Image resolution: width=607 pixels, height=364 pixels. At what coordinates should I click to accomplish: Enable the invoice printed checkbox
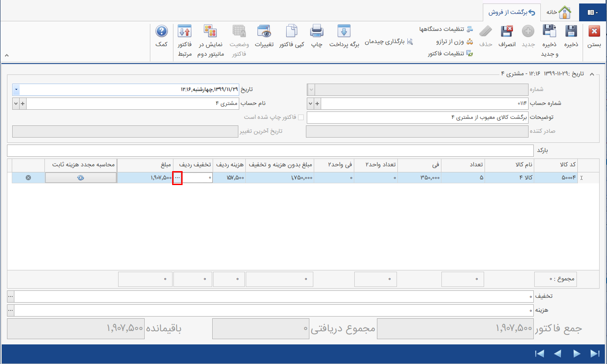pyautogui.click(x=300, y=117)
